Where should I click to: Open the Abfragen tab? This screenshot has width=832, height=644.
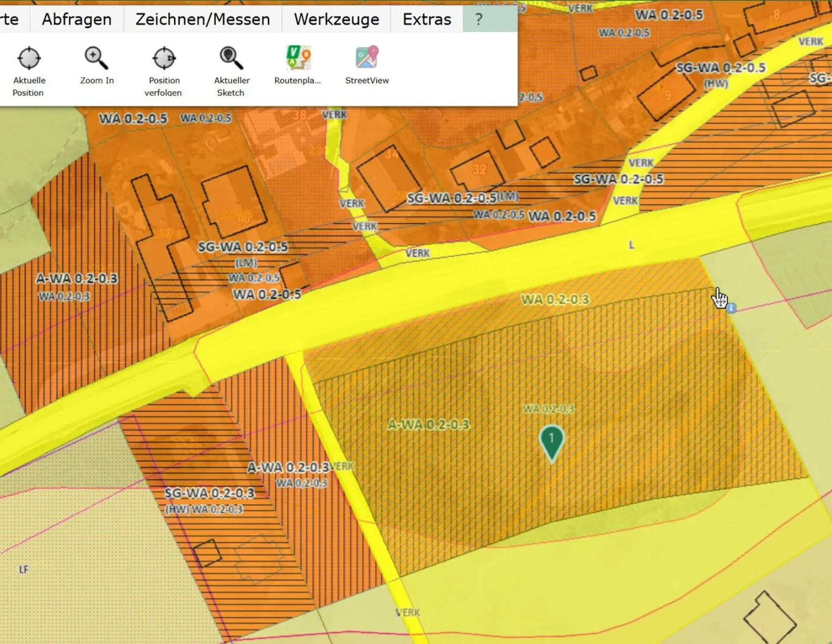[x=77, y=19]
